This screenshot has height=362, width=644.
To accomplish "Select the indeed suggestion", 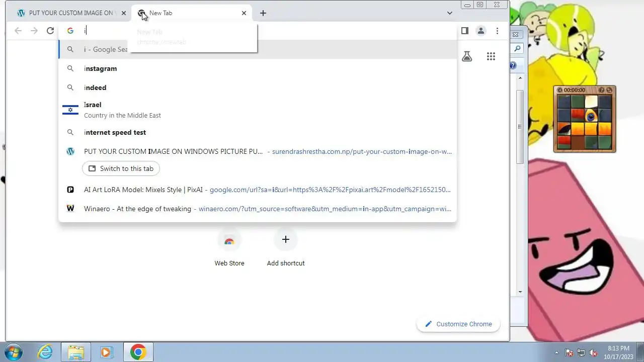I will (258, 87).
